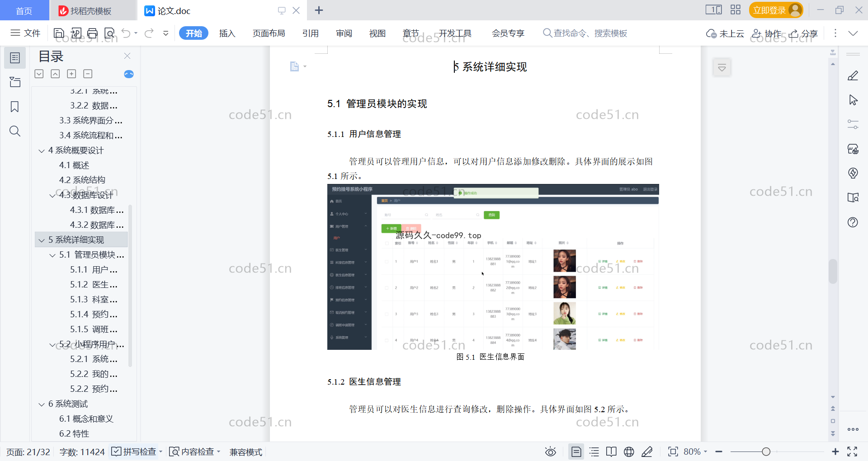868x461 pixels.
Task: Enter full screen mode icon
Action: click(852, 452)
